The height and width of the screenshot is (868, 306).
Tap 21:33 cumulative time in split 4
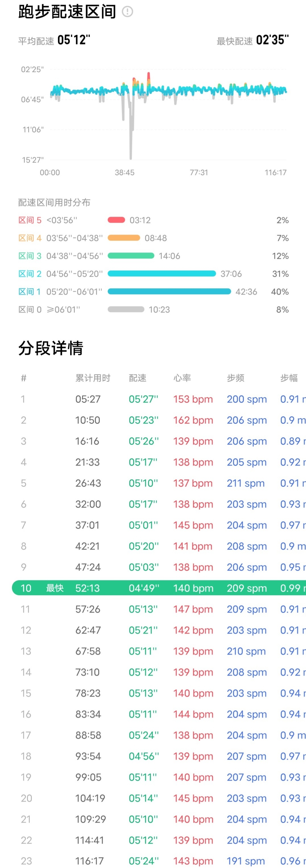(87, 462)
